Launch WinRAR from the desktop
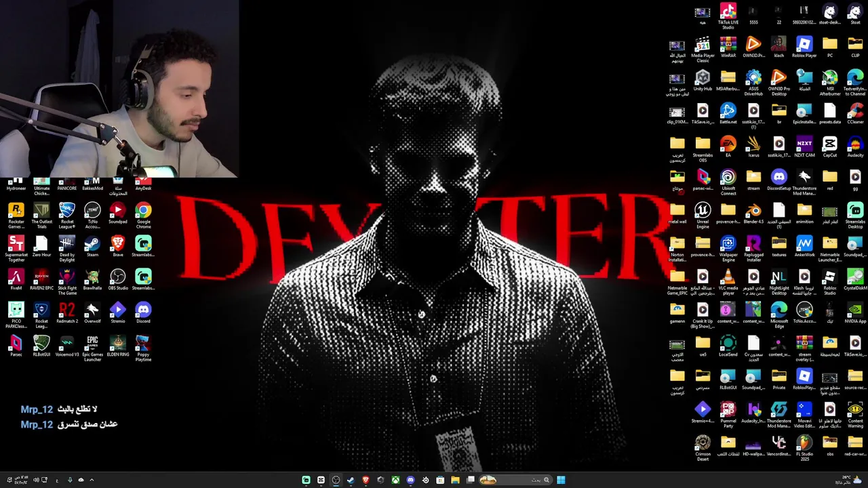 click(x=728, y=47)
